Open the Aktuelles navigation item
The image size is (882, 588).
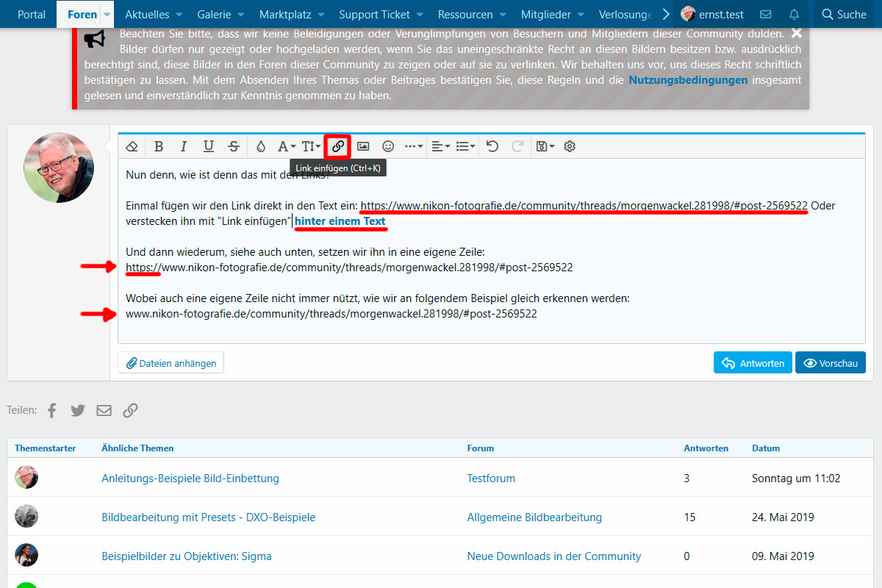[x=147, y=14]
